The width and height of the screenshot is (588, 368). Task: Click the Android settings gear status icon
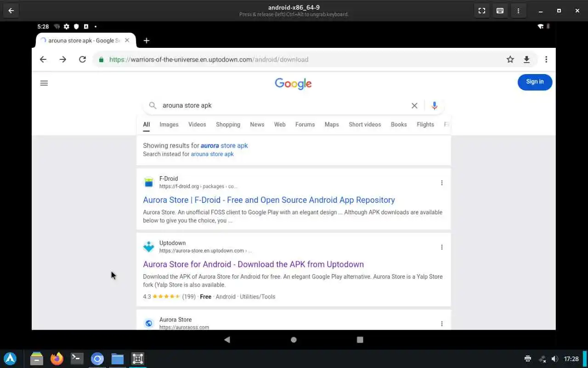[67, 27]
